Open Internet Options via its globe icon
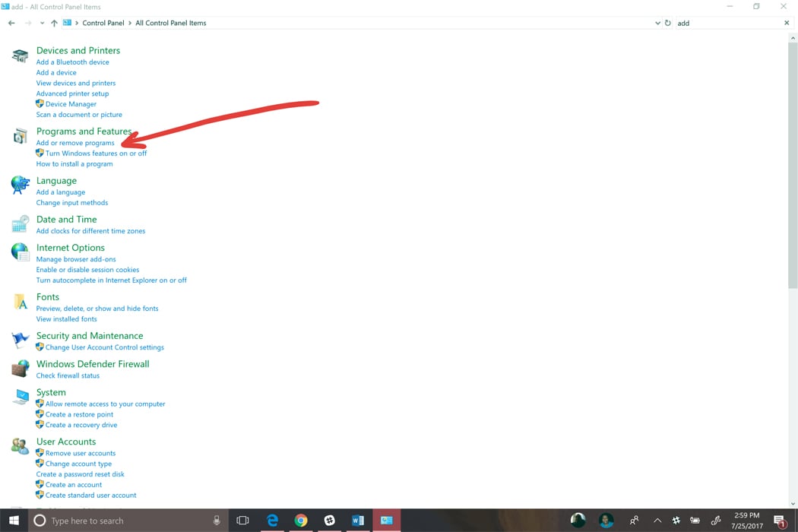This screenshot has height=532, width=798. pos(19,252)
